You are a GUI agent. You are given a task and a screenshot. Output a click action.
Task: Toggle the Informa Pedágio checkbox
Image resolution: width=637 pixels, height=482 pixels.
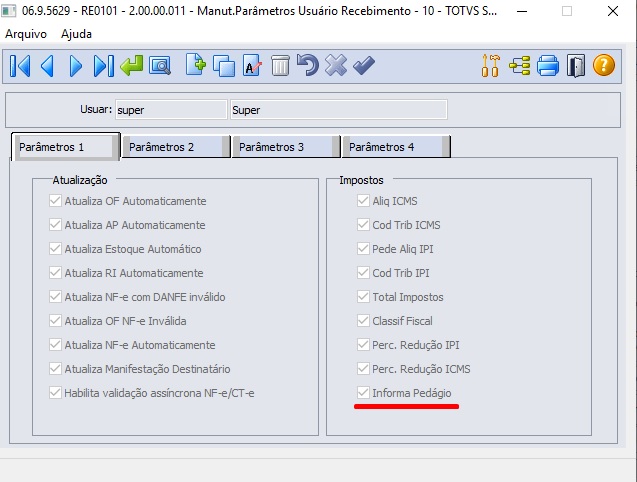[363, 393]
